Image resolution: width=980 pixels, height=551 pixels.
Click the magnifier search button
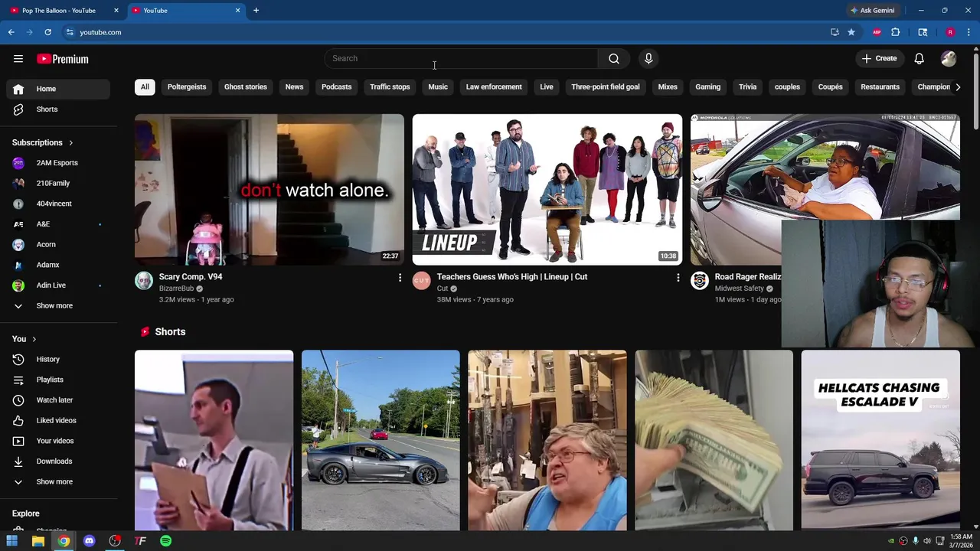click(614, 59)
